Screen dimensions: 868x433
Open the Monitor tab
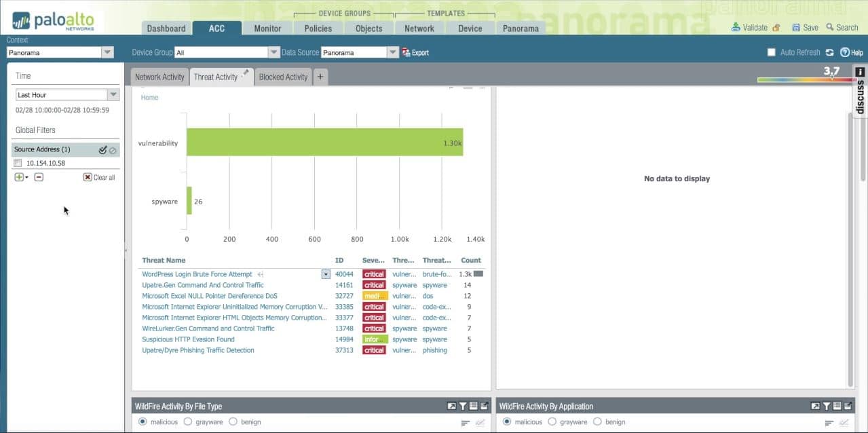(267, 29)
